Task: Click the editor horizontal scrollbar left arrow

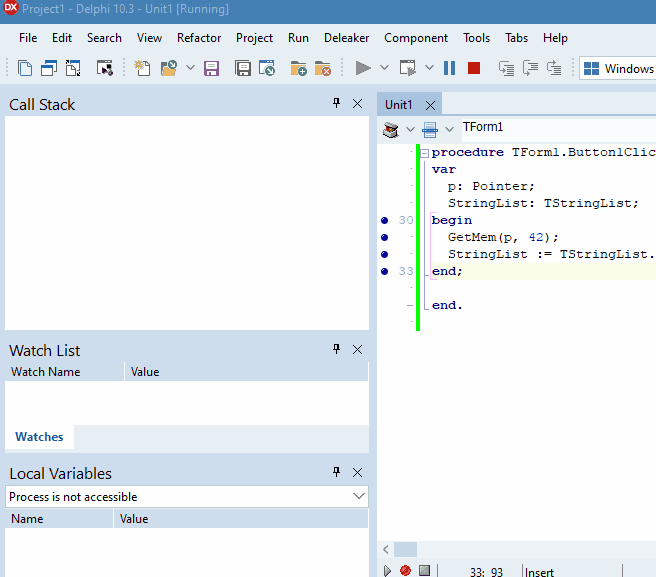Action: (384, 549)
